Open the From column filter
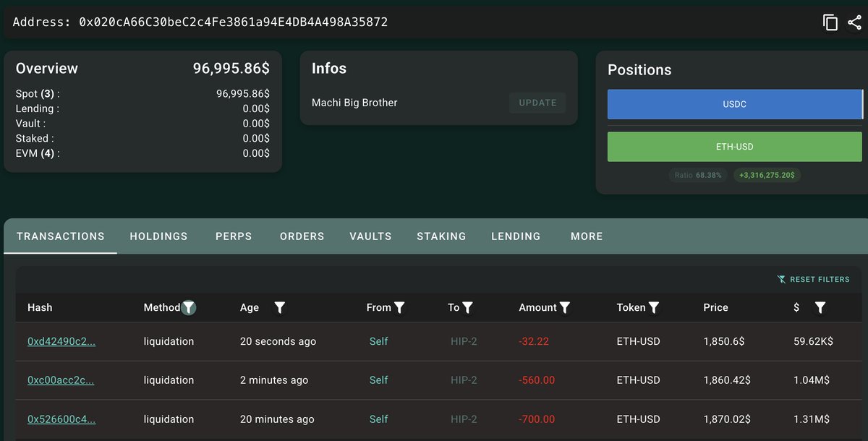Screen dimensions: 868x441 [x=399, y=307]
